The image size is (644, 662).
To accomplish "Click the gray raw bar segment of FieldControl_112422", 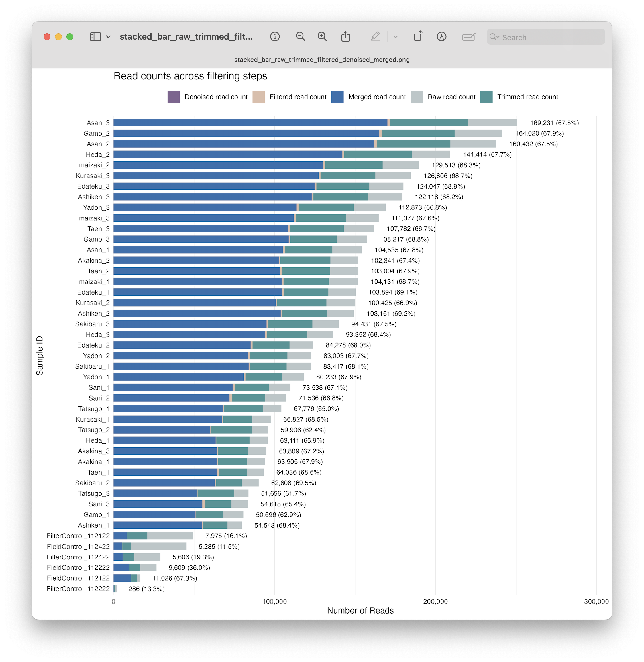I will [x=159, y=546].
